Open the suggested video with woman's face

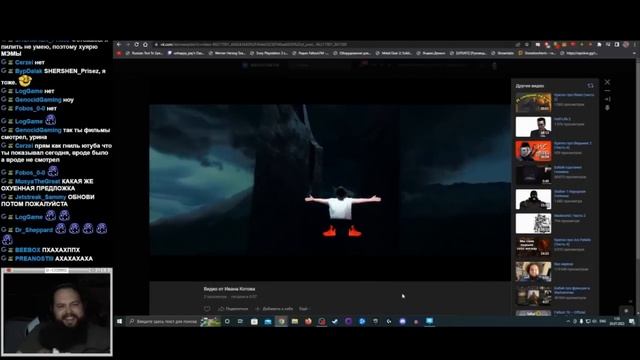point(533,271)
